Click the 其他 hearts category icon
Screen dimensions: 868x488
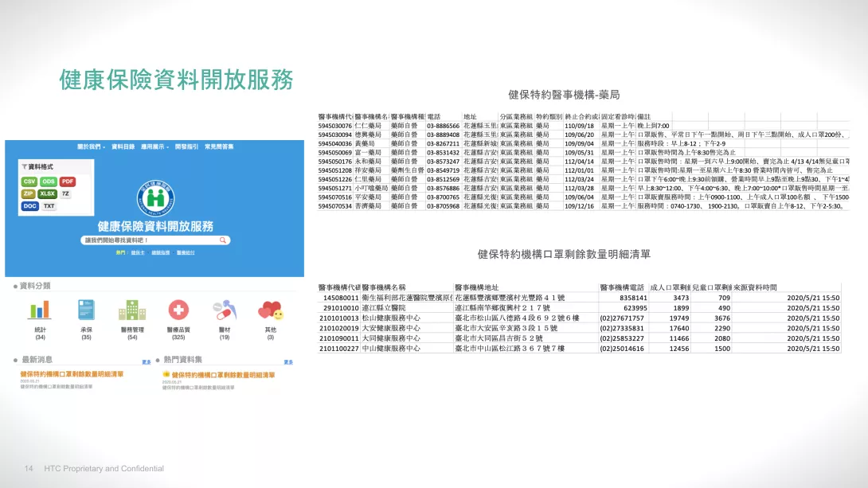[270, 310]
